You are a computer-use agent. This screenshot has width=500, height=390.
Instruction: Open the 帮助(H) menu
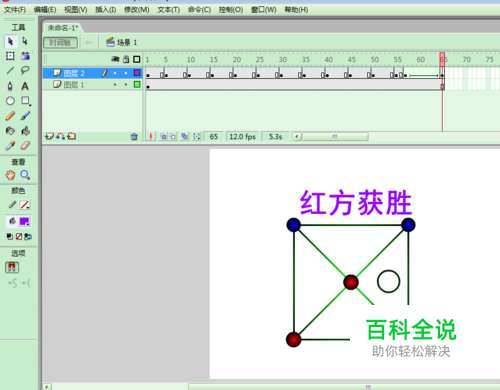(296, 10)
